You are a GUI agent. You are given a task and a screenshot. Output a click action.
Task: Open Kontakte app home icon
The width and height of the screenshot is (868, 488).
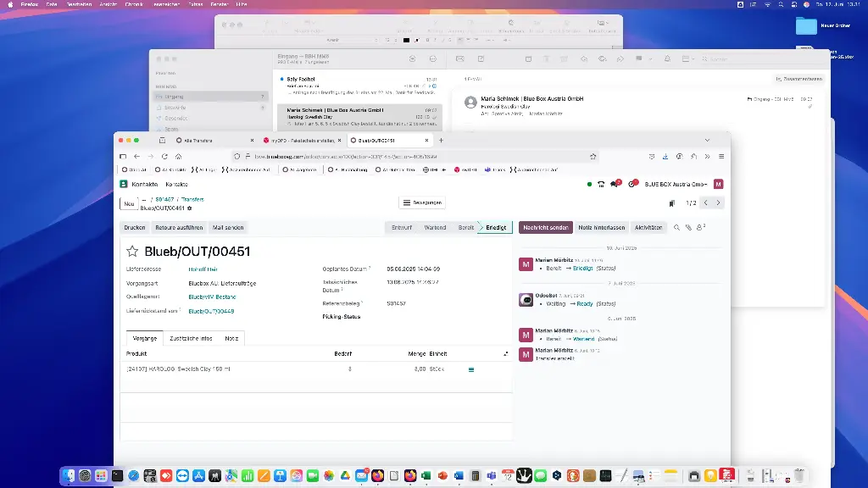pos(124,184)
